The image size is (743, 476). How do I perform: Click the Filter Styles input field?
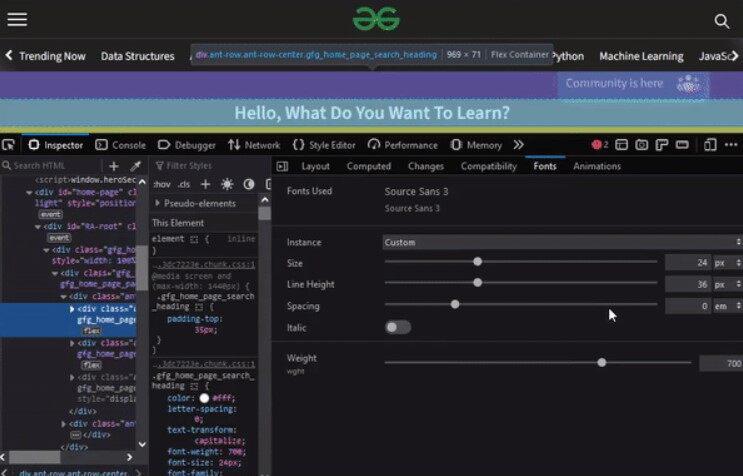(208, 166)
